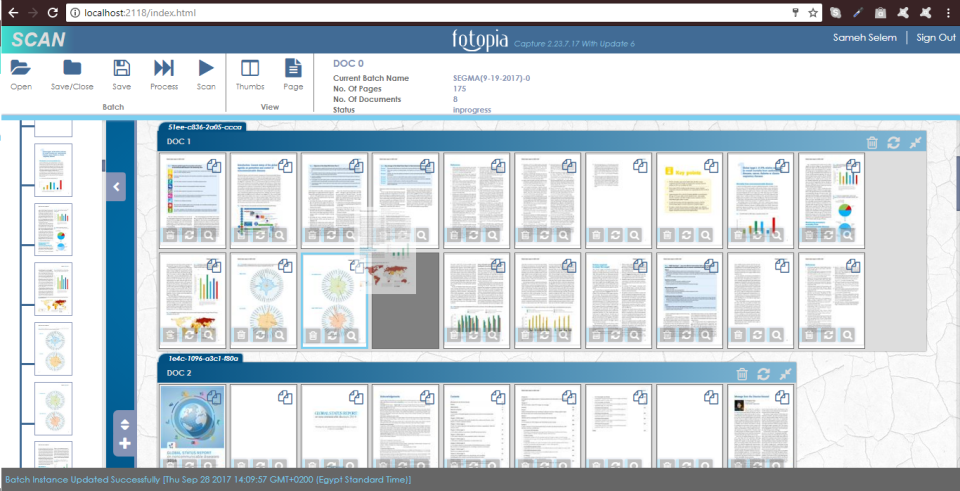Reload the page in the browser
The image size is (960, 491).
tap(53, 12)
